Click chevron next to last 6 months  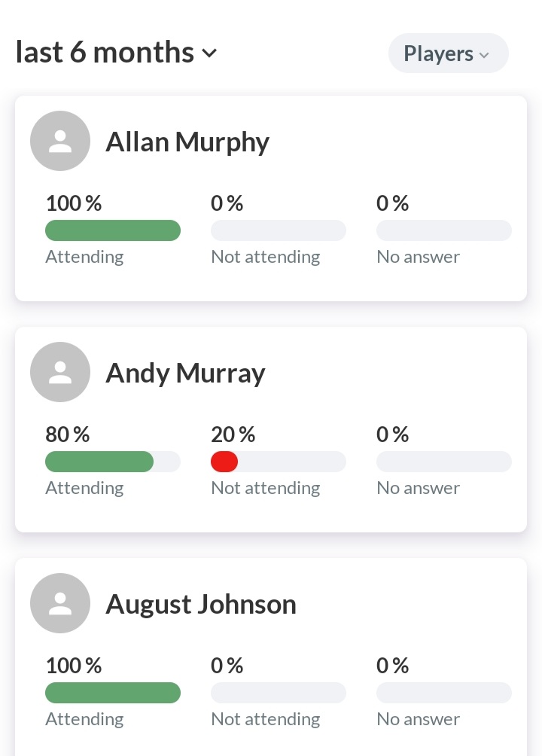tap(210, 53)
